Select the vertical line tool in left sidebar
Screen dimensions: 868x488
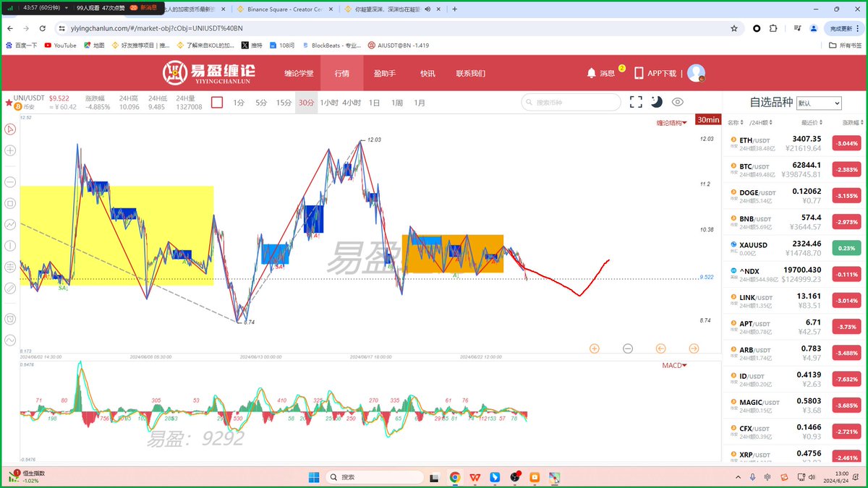[10, 246]
